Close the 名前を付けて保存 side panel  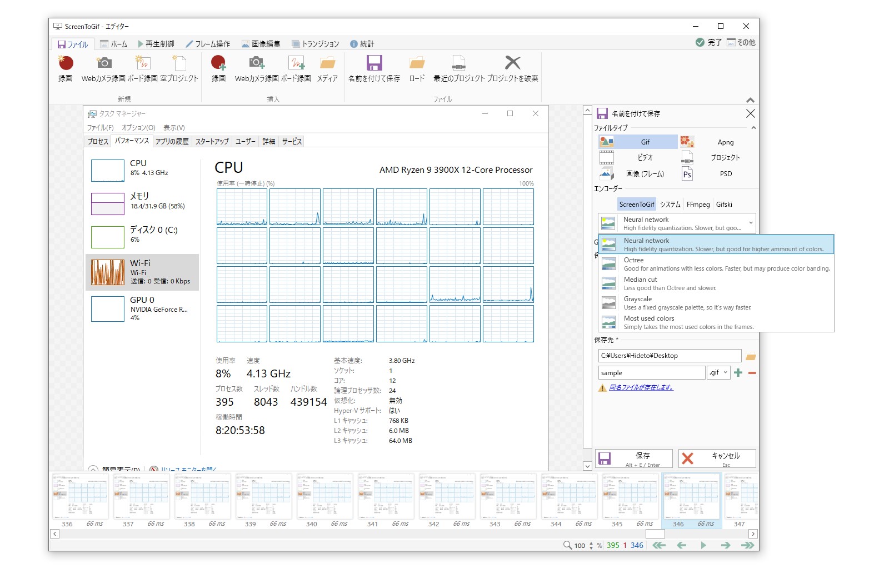coord(750,113)
